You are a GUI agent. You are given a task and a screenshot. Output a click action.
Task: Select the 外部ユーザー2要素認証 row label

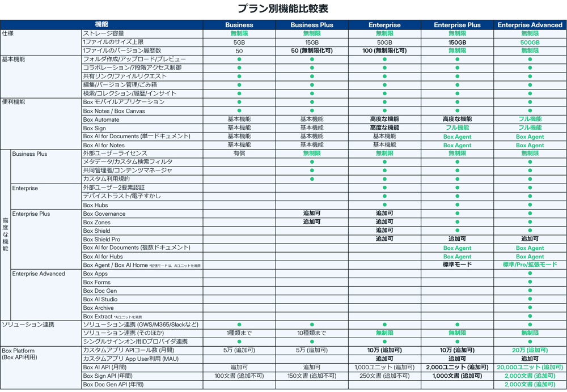coord(113,188)
